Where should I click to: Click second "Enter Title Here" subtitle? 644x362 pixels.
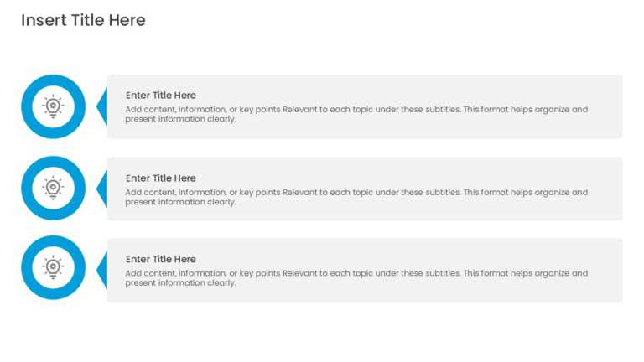(x=161, y=178)
